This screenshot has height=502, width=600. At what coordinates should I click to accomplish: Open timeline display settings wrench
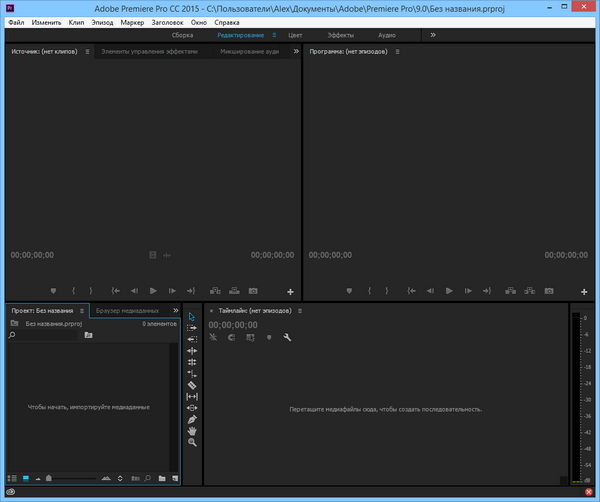coord(287,338)
